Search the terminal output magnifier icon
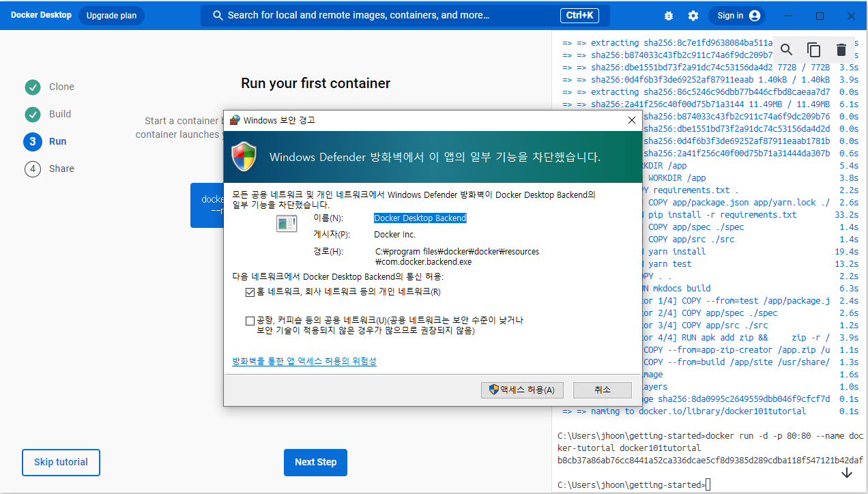Screen dimensions: 868x494 click(x=787, y=50)
